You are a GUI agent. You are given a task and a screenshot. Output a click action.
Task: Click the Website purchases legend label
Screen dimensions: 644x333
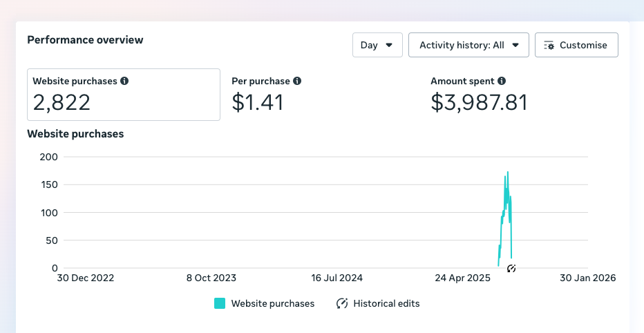click(272, 303)
